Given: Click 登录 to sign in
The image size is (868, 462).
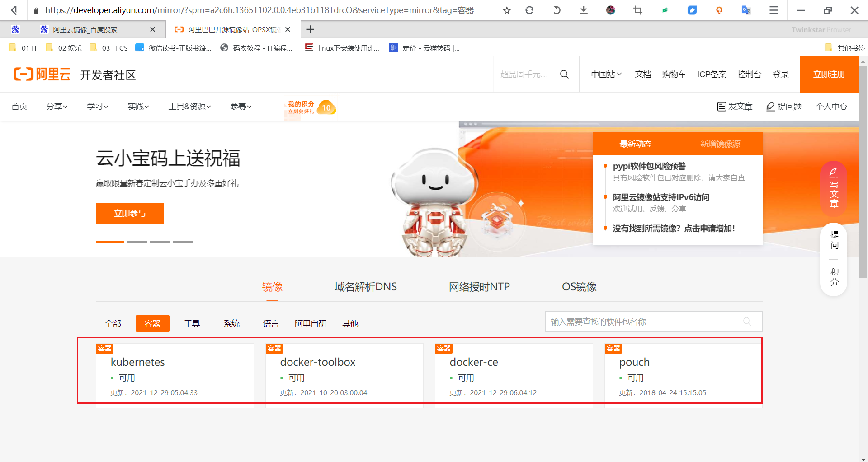Looking at the screenshot, I should [780, 75].
